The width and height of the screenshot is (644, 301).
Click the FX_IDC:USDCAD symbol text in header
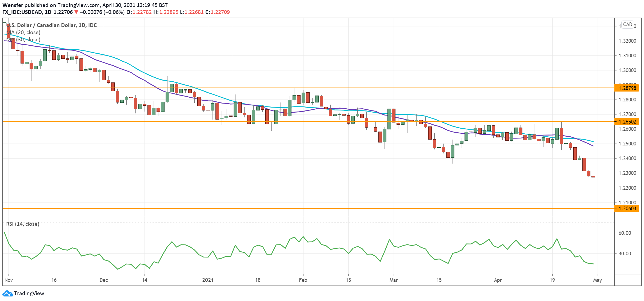[x=22, y=12]
